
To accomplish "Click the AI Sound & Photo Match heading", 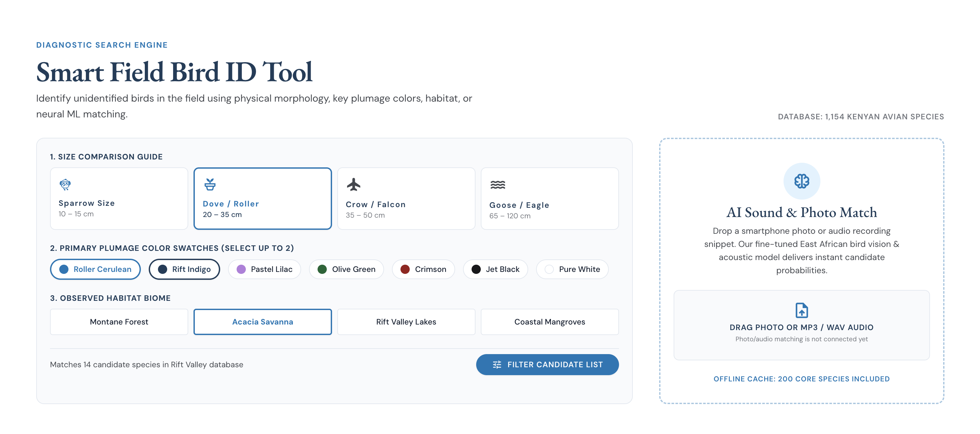I will pyautogui.click(x=801, y=212).
